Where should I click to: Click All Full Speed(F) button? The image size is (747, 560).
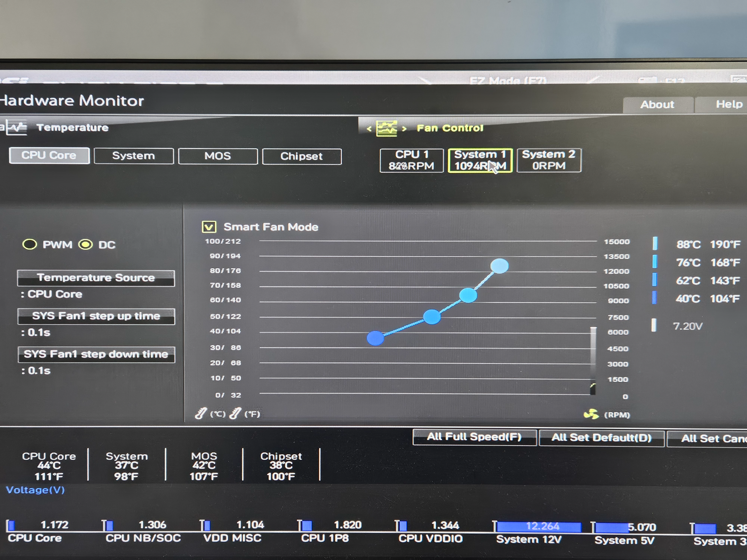point(474,437)
